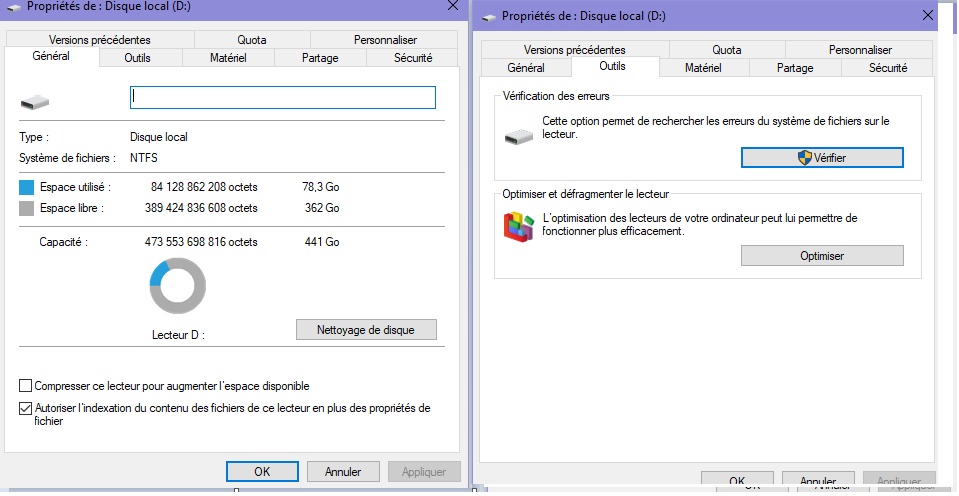The height and width of the screenshot is (496, 959).
Task: Go to Quota tab in the left window
Action: (x=252, y=40)
